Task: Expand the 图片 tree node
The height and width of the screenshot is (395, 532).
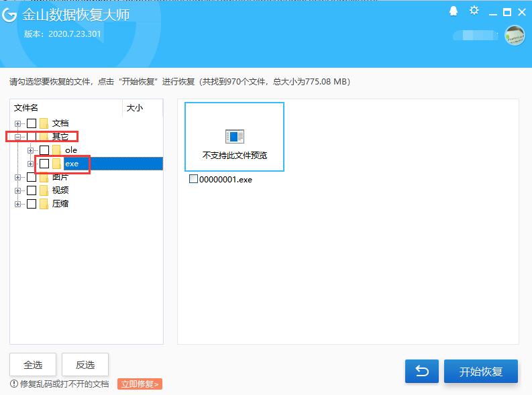Action: coord(17,177)
